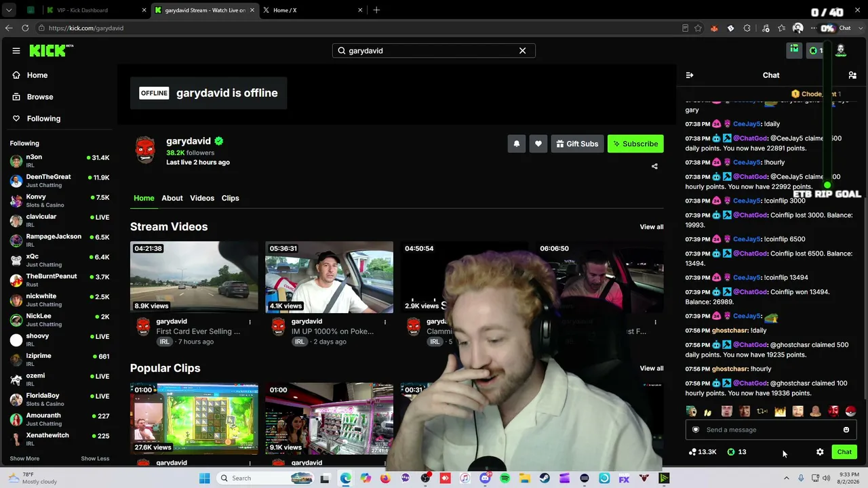Click the browser back arrow

click(x=9, y=28)
